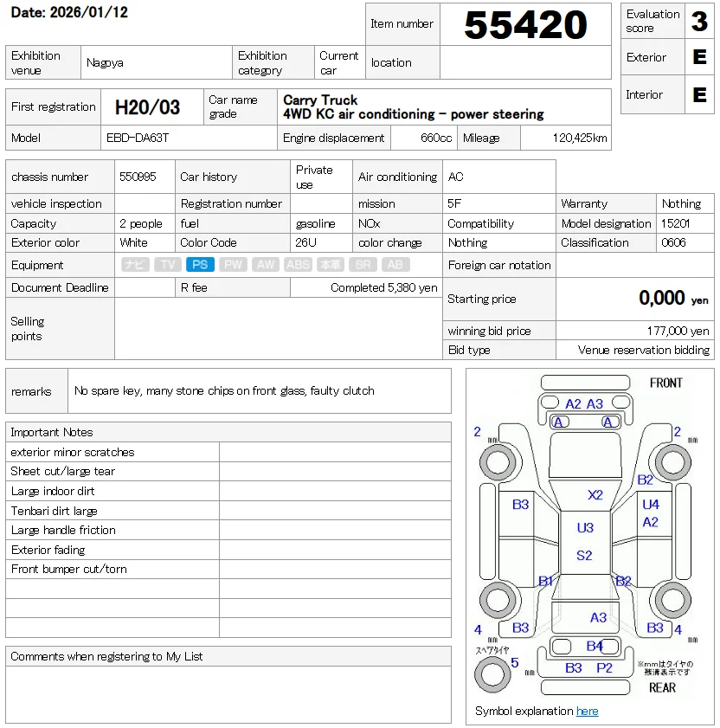Image resolution: width=720 pixels, height=728 pixels.
Task: Select the X2 windshield marker on the diagram
Action: (x=594, y=494)
